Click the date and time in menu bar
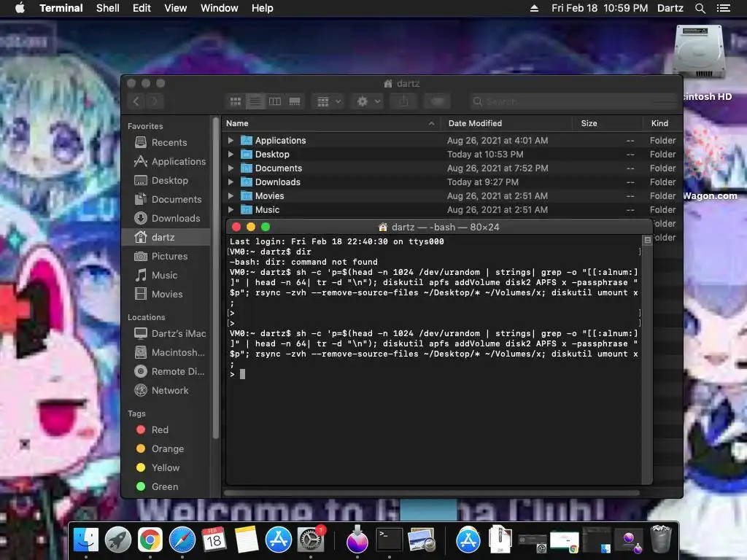 click(x=600, y=8)
